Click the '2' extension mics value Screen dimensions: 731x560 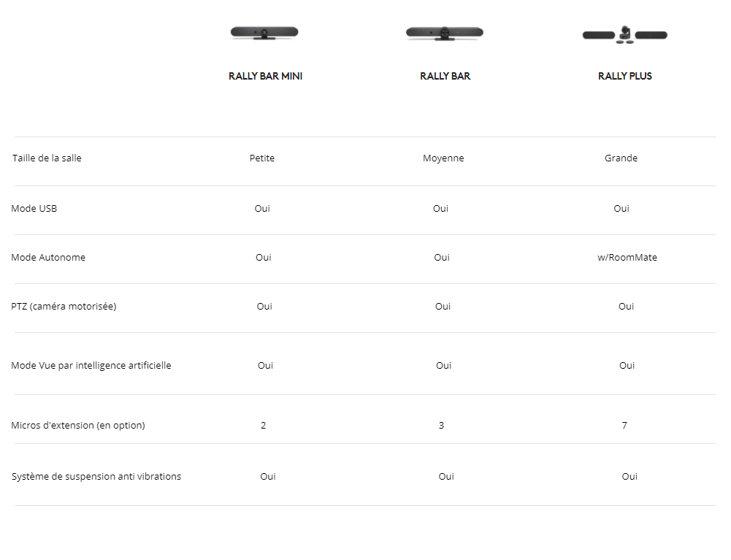(x=264, y=426)
